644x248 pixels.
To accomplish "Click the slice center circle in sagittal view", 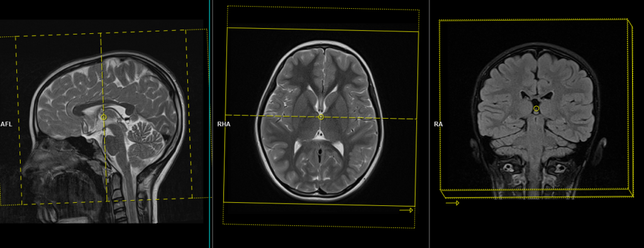I will click(x=104, y=117).
